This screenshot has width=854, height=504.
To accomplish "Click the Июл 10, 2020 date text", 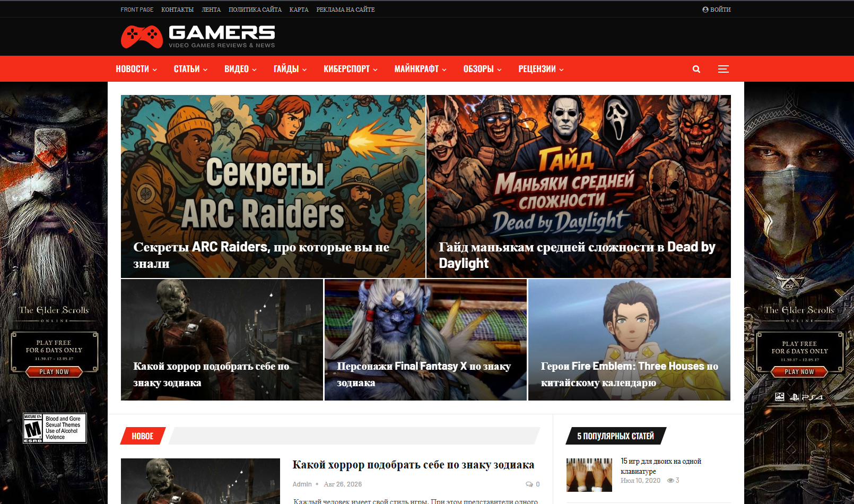I will point(640,481).
